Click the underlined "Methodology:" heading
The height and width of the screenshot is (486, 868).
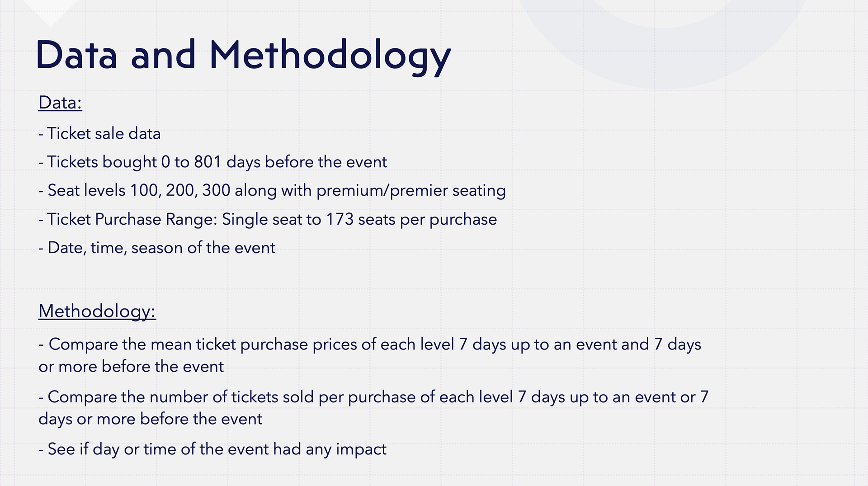coord(97,311)
